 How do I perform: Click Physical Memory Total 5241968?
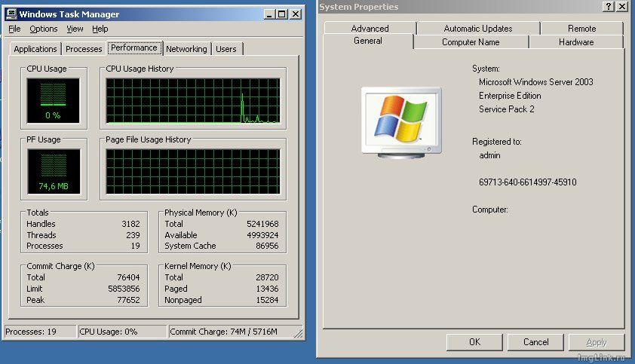pos(262,224)
